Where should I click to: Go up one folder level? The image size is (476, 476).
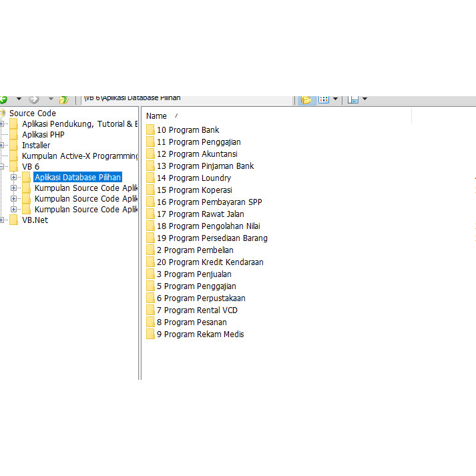click(x=63, y=99)
